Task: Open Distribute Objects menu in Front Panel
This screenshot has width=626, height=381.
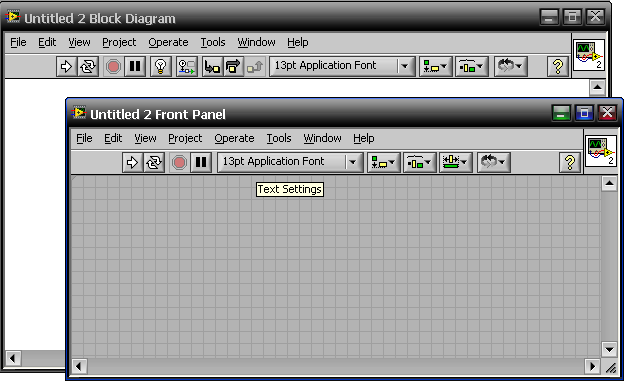Action: [x=419, y=163]
